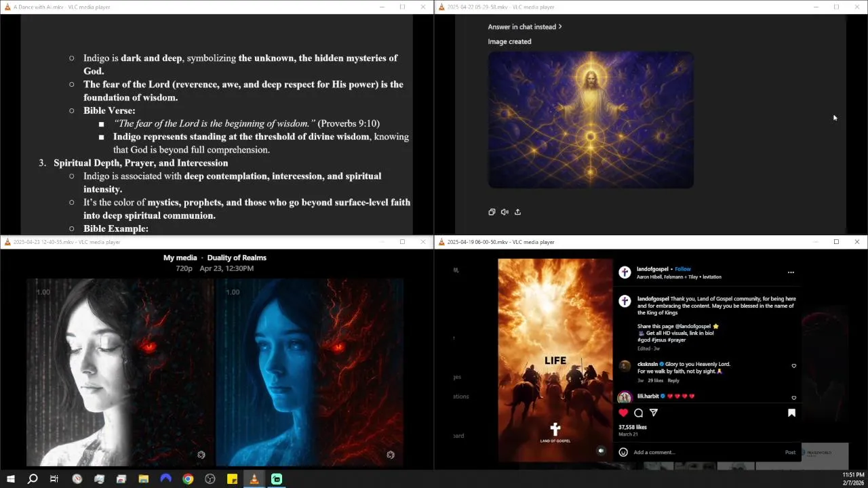Open the green app icon next to VLC

[277, 479]
